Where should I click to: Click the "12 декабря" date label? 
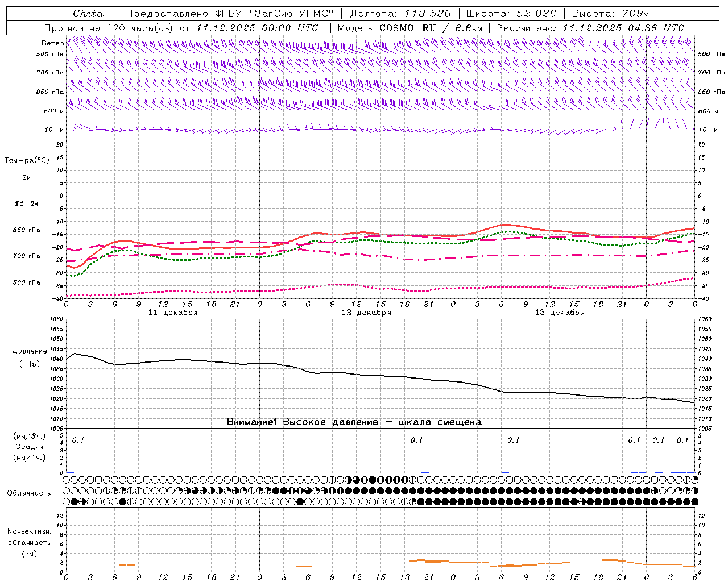tap(366, 313)
